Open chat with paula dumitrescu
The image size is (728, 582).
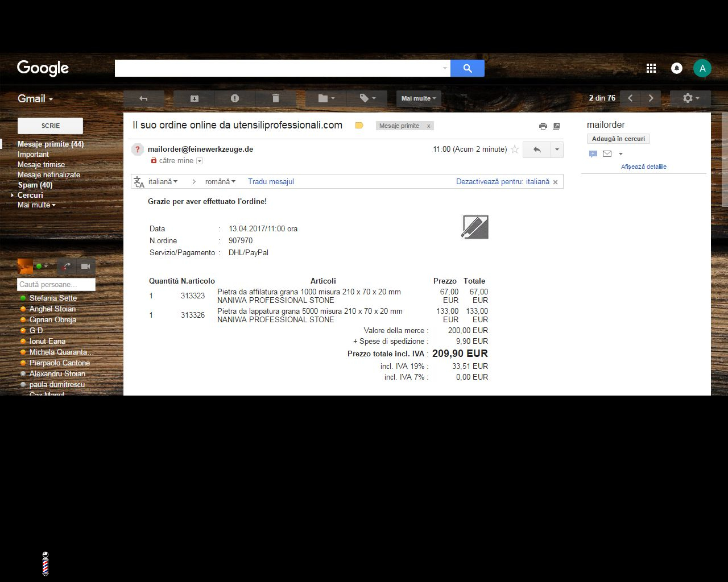coord(57,385)
